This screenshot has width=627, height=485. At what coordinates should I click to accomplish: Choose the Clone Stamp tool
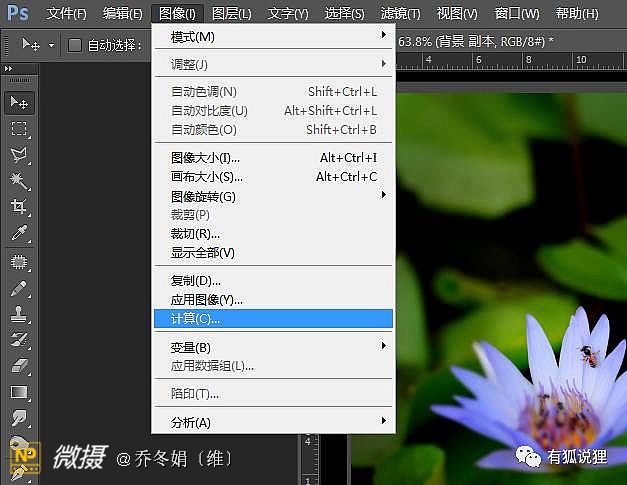coord(19,314)
